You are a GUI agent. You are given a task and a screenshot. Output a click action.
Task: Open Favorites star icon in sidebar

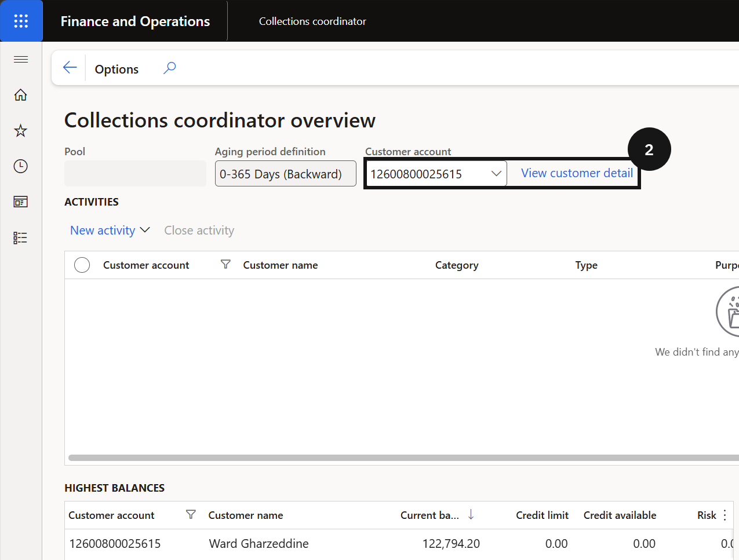point(21,130)
